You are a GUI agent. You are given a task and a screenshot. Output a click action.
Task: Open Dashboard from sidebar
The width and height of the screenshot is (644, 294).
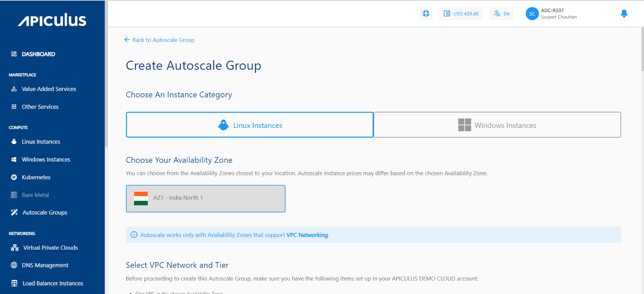(x=38, y=54)
